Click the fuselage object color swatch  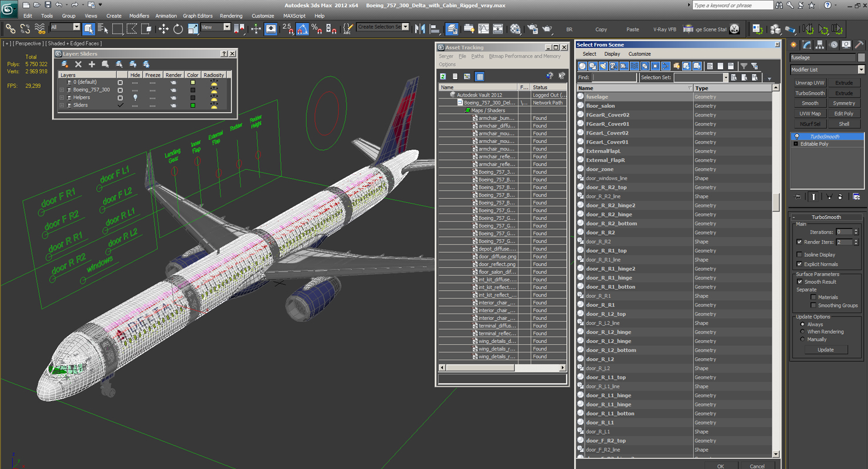(x=861, y=57)
